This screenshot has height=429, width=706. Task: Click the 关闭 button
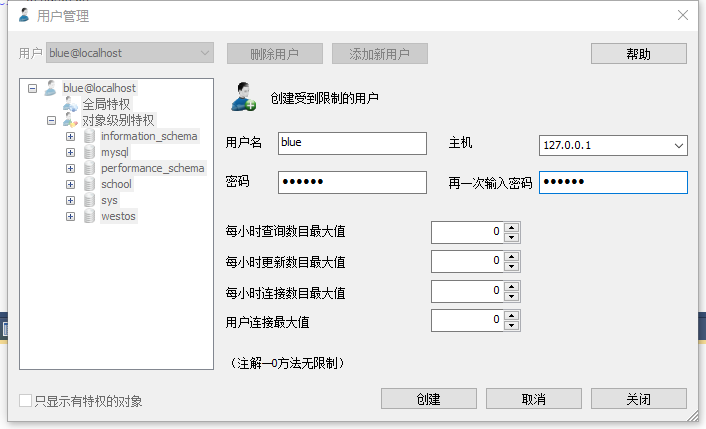[638, 399]
